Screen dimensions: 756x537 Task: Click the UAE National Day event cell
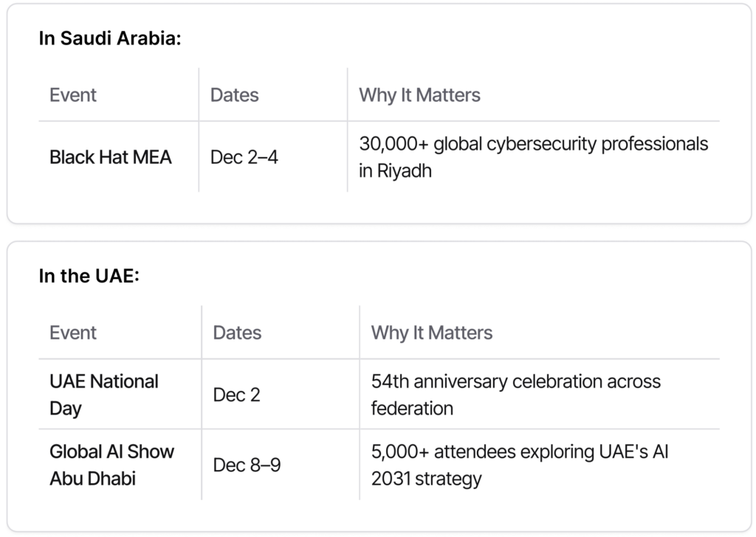[103, 395]
